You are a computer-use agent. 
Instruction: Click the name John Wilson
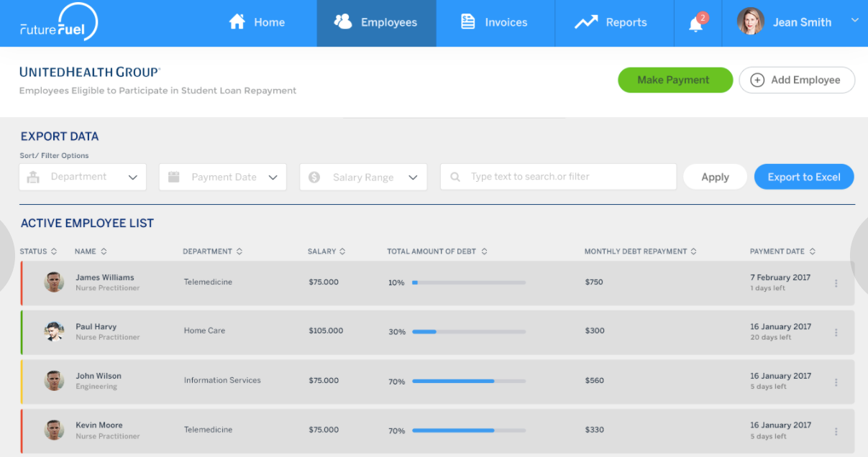tap(99, 376)
